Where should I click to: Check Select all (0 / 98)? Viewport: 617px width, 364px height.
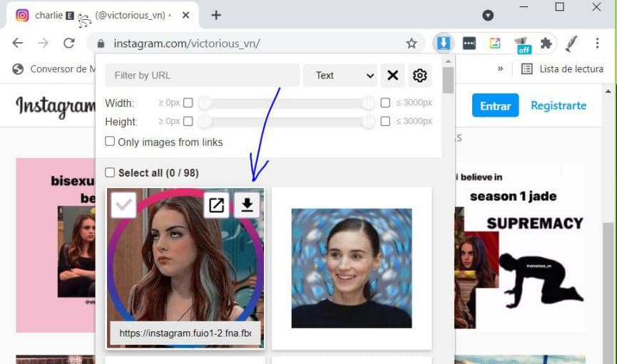(x=110, y=172)
